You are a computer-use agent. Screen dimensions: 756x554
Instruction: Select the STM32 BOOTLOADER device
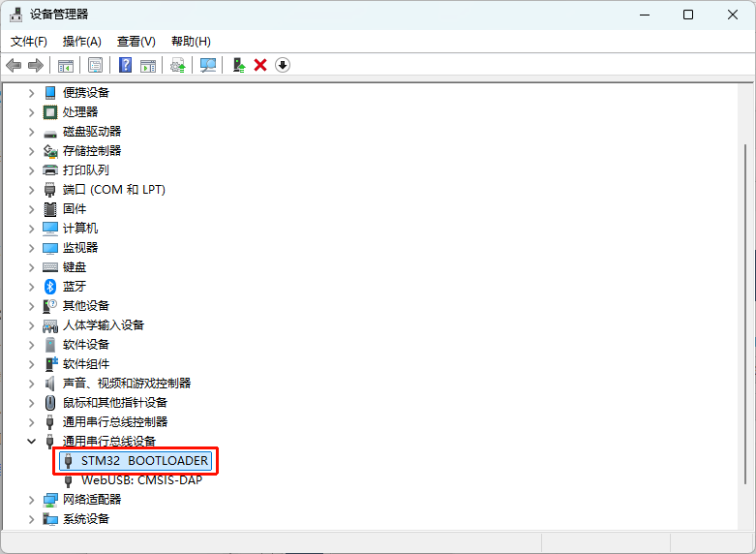(x=144, y=461)
